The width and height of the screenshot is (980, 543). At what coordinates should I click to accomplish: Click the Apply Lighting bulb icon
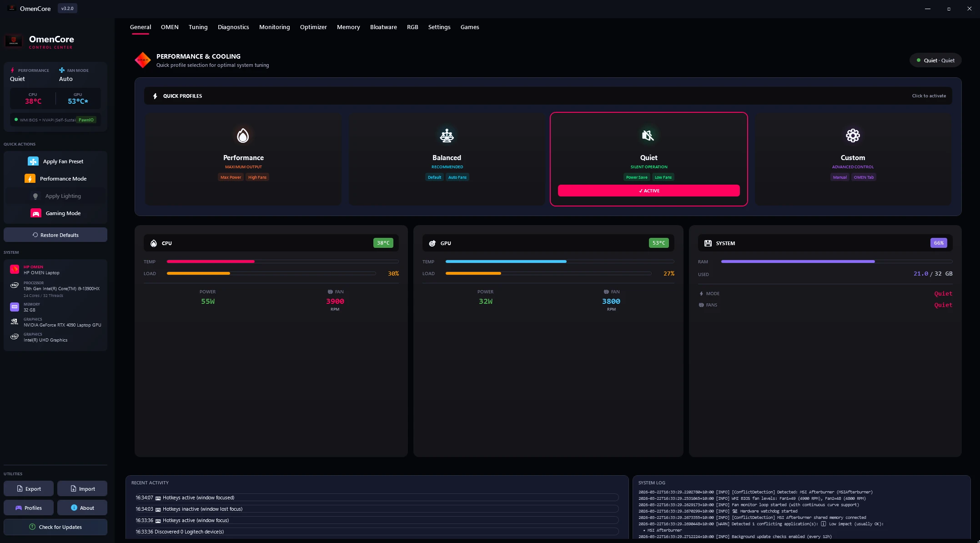35,196
